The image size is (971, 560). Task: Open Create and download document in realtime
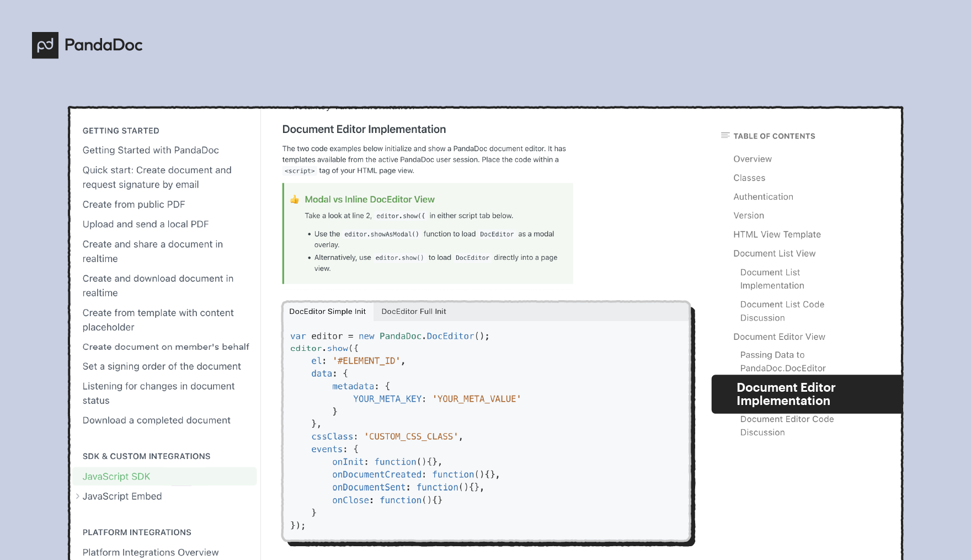pos(158,285)
